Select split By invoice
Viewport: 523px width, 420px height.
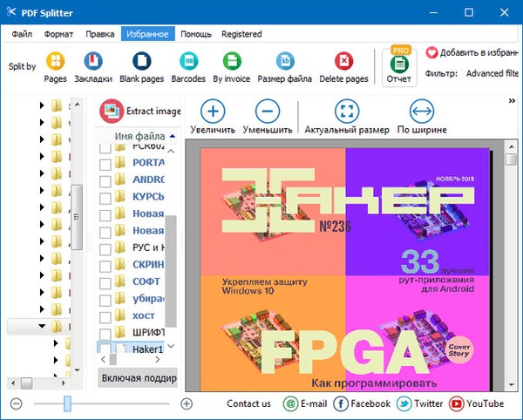coord(232,67)
